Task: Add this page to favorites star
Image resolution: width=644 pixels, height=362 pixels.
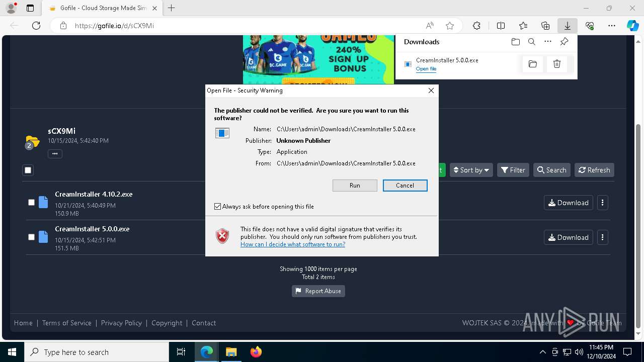Action: 450,26
